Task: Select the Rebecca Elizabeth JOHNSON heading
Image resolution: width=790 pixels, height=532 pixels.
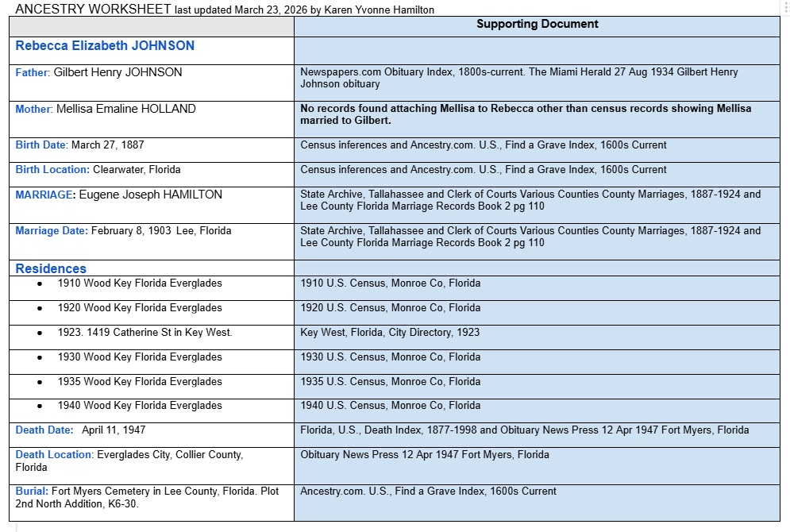Action: click(105, 46)
